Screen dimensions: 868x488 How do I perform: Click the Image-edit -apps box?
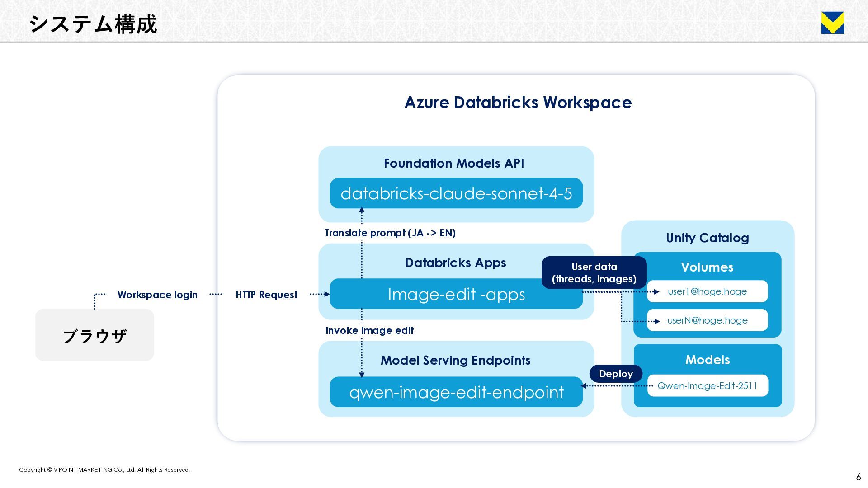[x=456, y=295]
